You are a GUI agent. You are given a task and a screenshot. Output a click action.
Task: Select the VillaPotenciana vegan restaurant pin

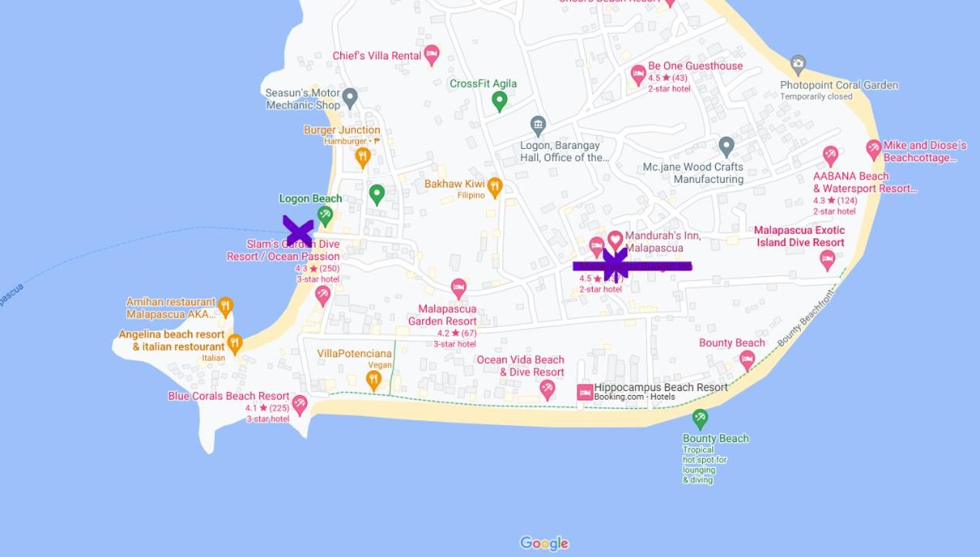pyautogui.click(x=373, y=380)
